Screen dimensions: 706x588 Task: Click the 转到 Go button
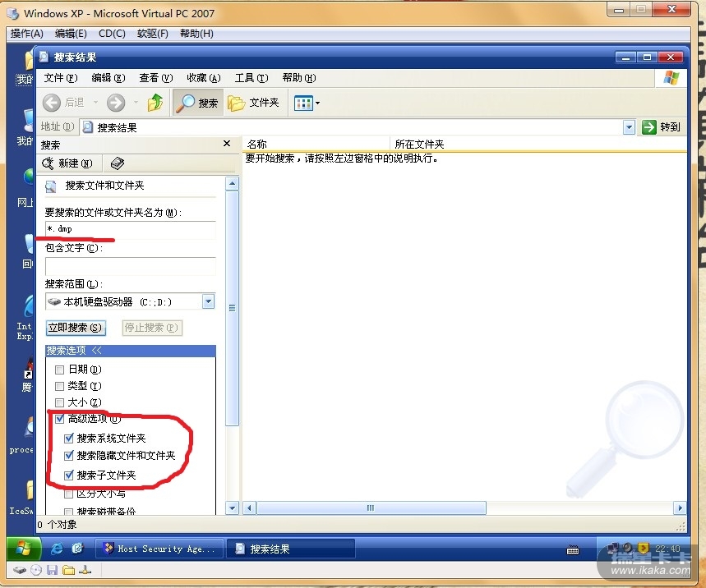tap(662, 127)
